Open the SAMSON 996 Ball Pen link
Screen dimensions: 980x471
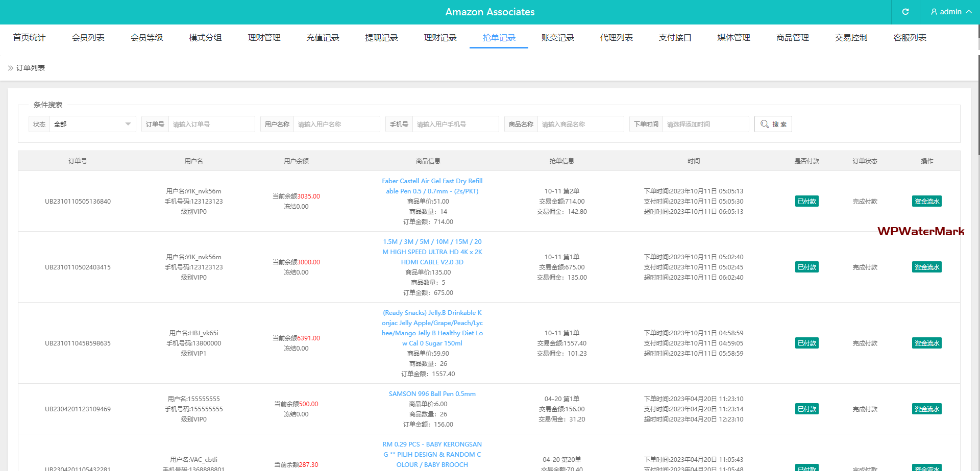(x=432, y=393)
